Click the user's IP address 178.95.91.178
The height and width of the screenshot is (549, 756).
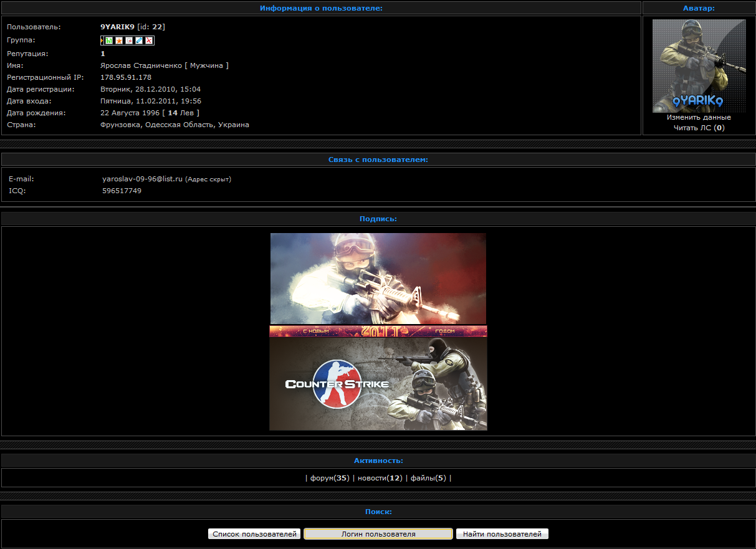126,77
